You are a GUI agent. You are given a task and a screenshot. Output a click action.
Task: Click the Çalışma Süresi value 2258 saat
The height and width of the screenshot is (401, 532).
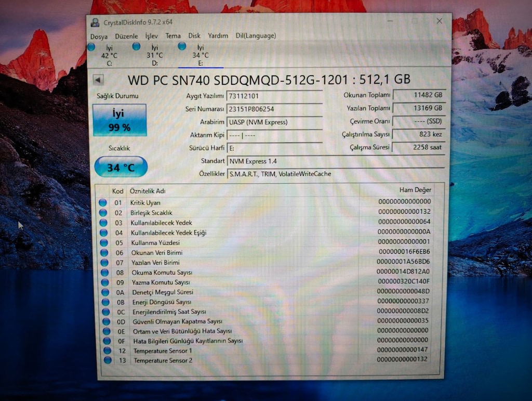pyautogui.click(x=419, y=147)
